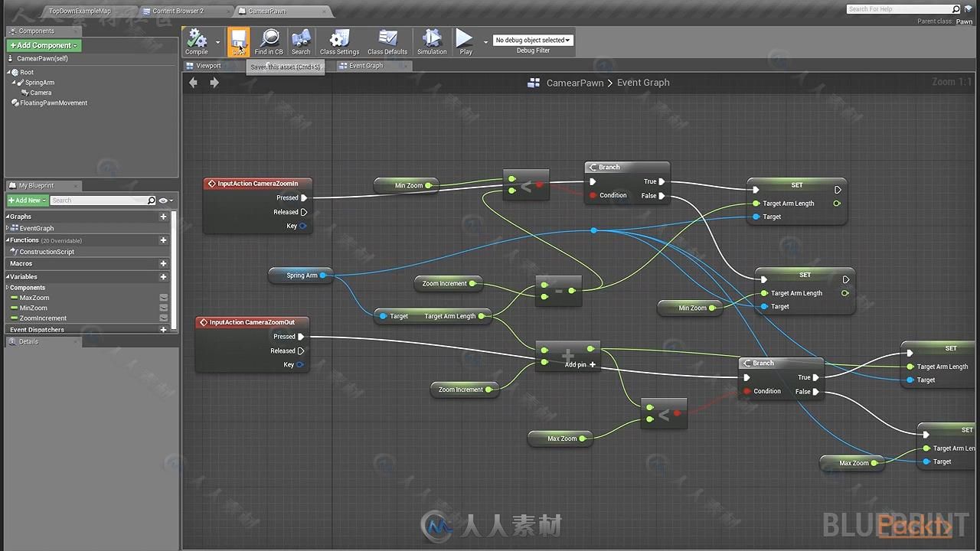Click magnifier icon in My Blueprint search

tap(151, 201)
